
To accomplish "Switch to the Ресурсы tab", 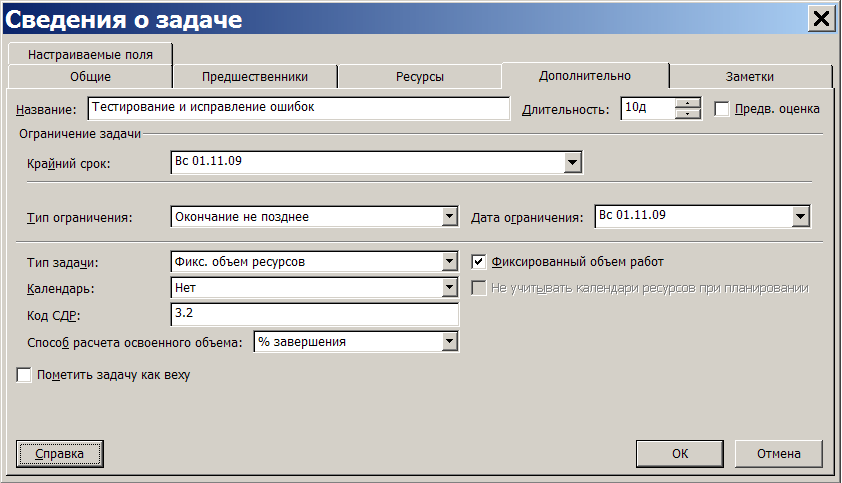I will 420,77.
